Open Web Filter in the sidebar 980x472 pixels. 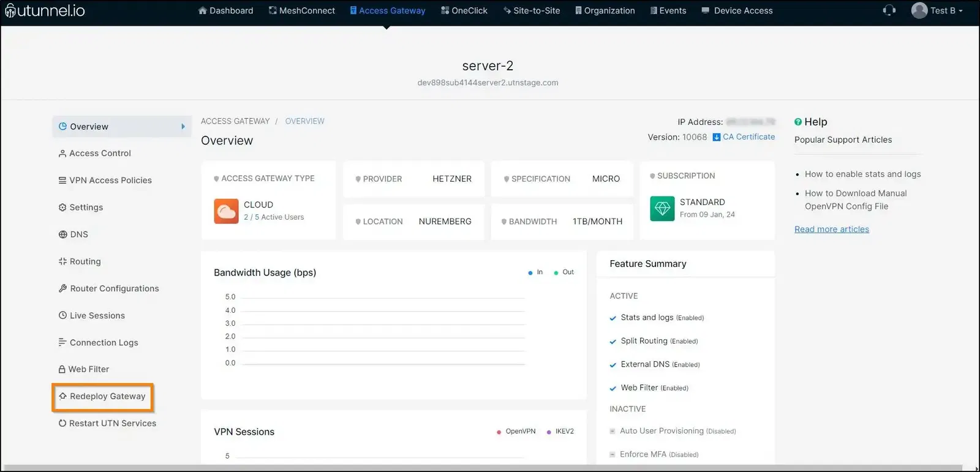pos(83,369)
